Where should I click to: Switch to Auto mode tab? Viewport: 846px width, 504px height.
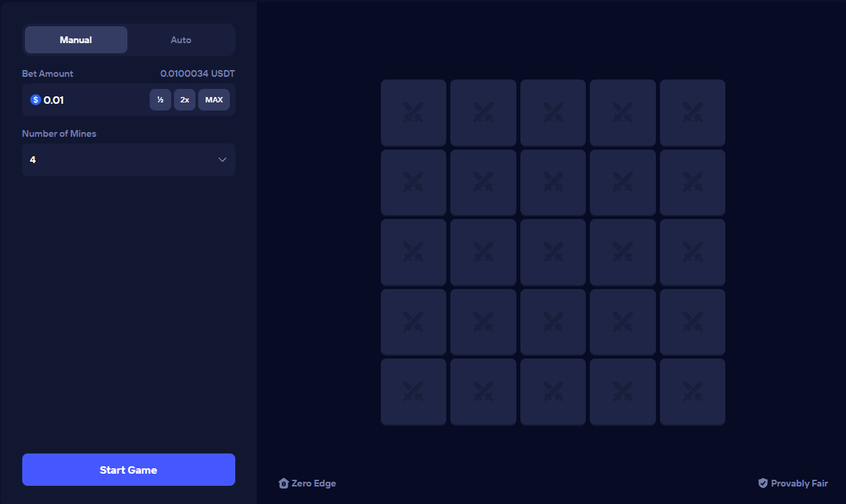click(x=181, y=40)
